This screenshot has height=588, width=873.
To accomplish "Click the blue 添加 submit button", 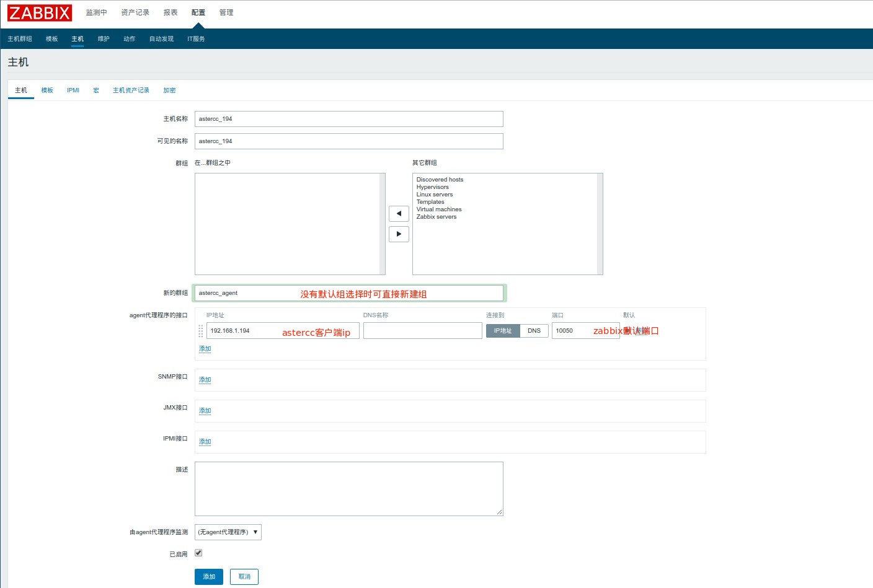I will [x=209, y=577].
